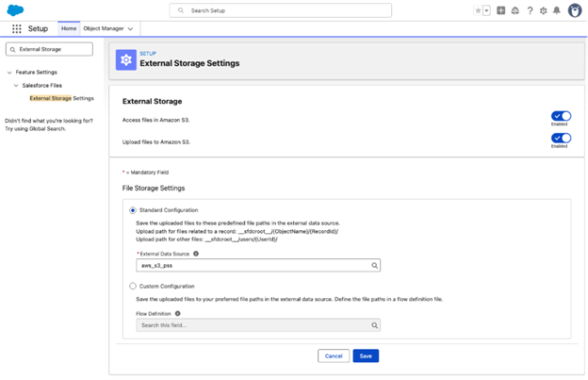Click the Salesforce cloud logo
588x380 pixels.
tap(15, 10)
